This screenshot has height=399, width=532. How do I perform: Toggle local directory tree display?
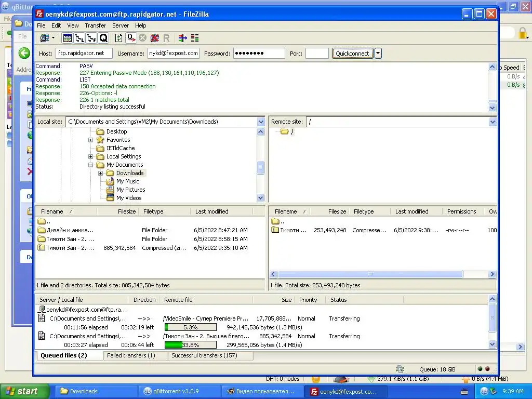click(79, 38)
